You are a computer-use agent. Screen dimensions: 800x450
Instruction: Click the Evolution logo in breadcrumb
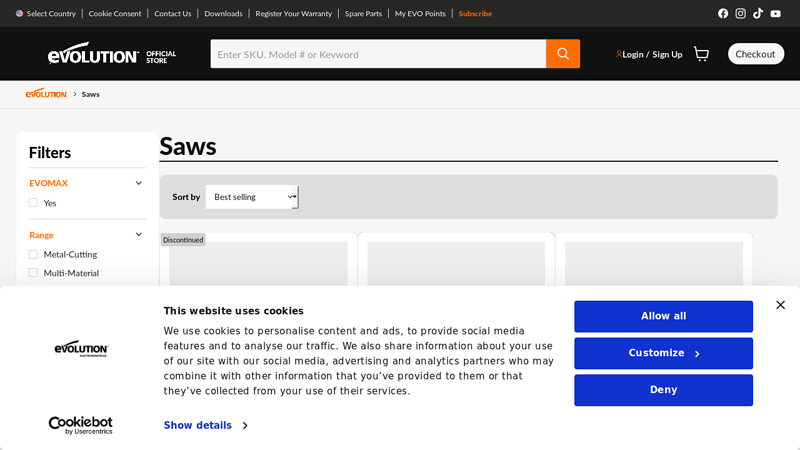click(x=46, y=94)
